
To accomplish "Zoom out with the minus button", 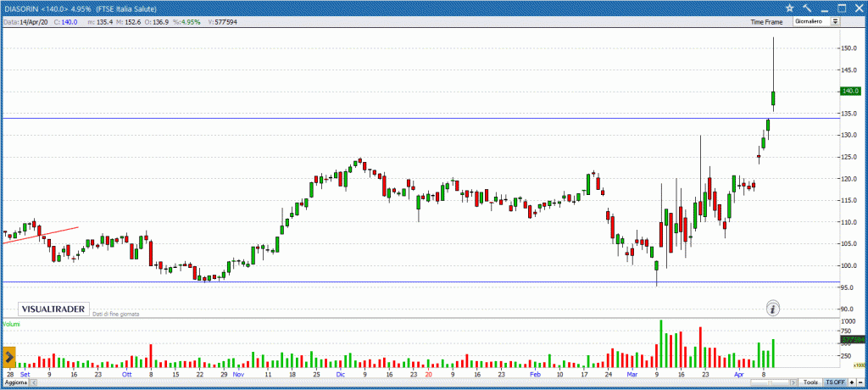I will (861, 382).
